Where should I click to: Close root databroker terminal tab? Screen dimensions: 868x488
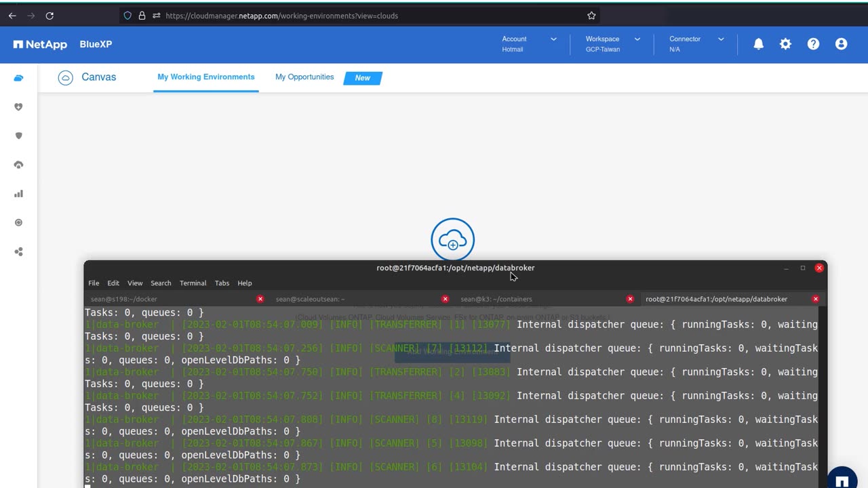click(x=815, y=299)
